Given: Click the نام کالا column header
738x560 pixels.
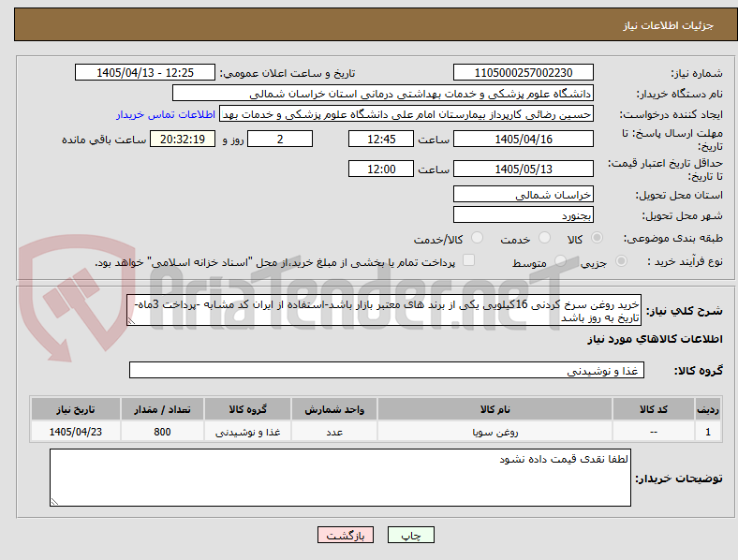Looking at the screenshot, I should 495,409.
